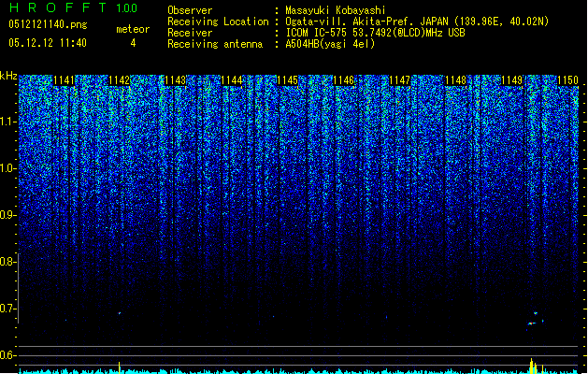Click the 1150 time marker
This screenshot has width=588, height=374.
[x=567, y=80]
